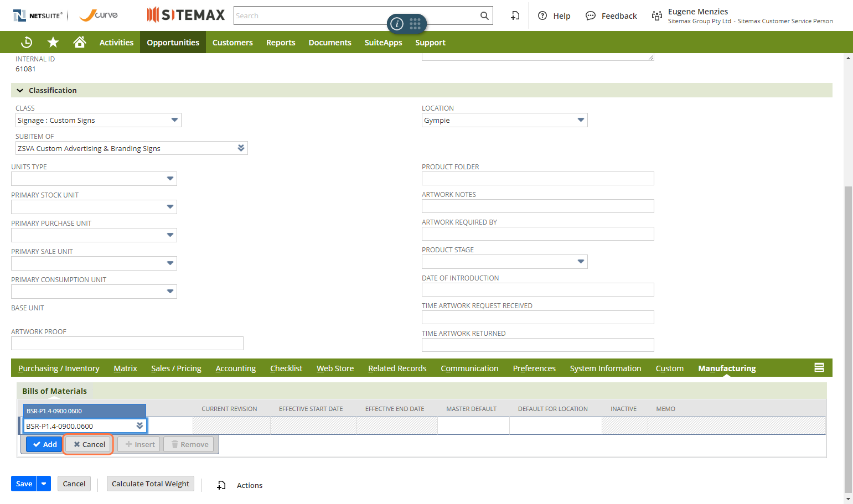Open the Units Type dropdown

coord(170,179)
